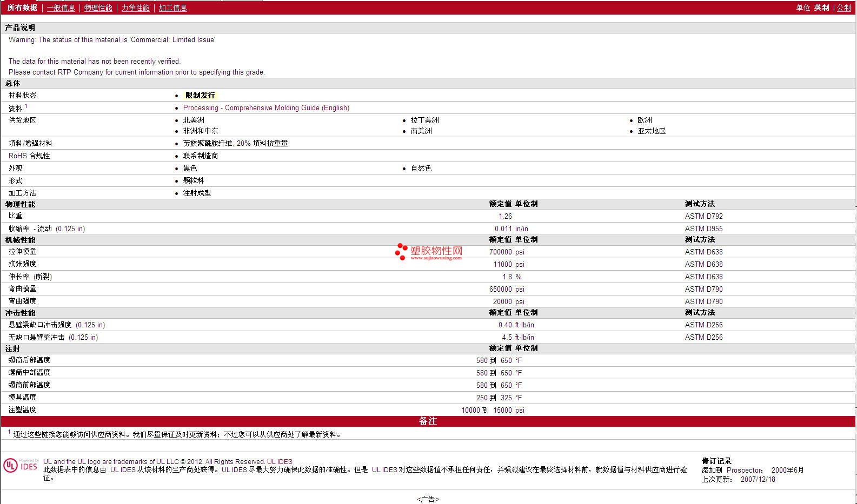Click the highlighted 限制发行 material status

point(200,95)
